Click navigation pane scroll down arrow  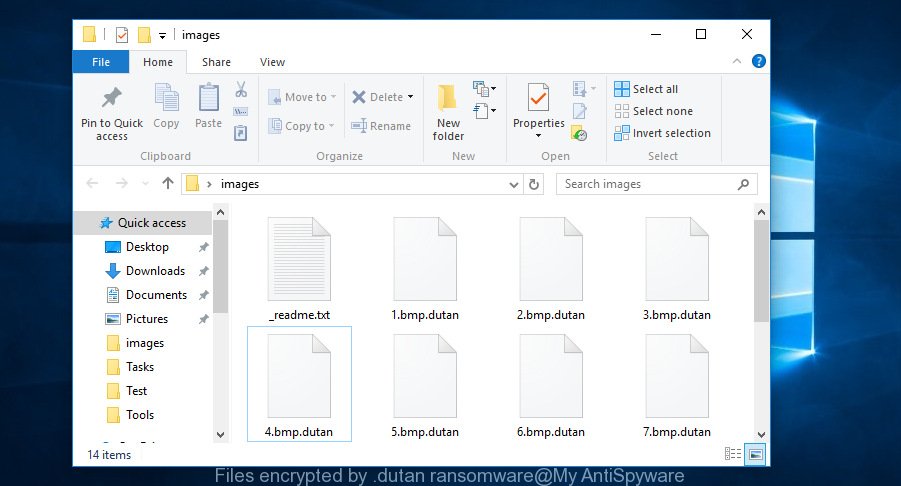tap(220, 435)
